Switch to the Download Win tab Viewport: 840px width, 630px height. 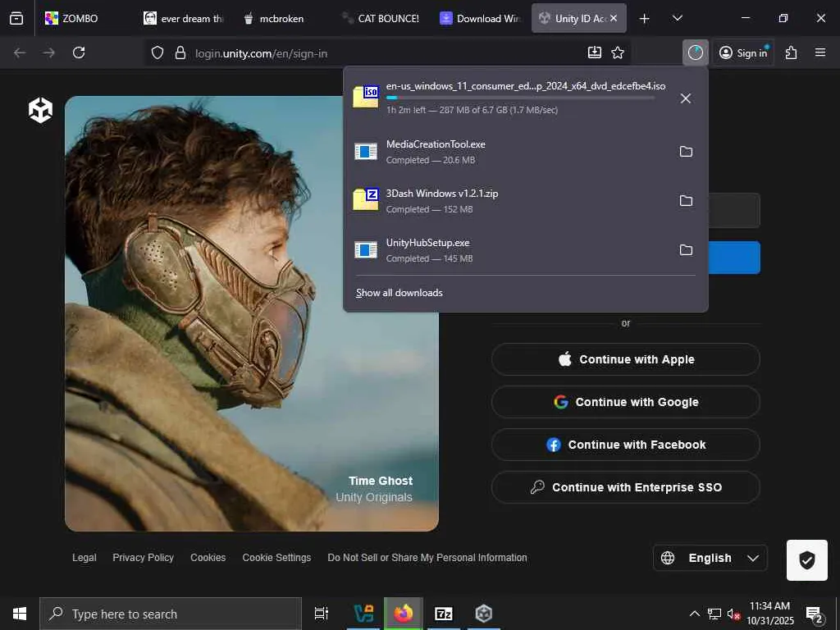479,18
